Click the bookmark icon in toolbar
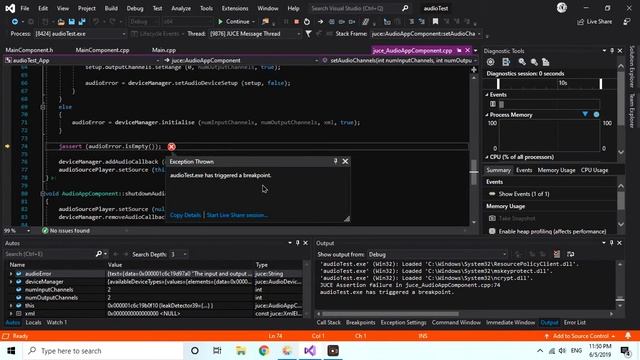The image size is (640, 360). point(435,21)
